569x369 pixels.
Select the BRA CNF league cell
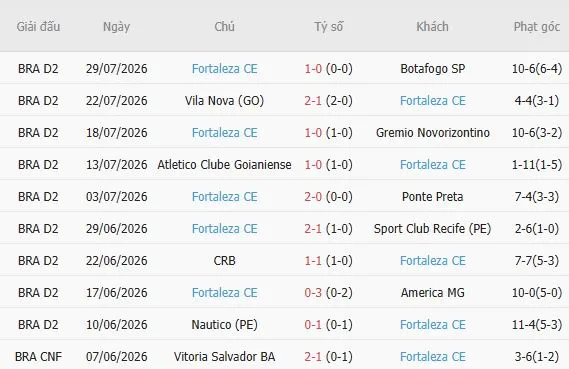point(38,356)
